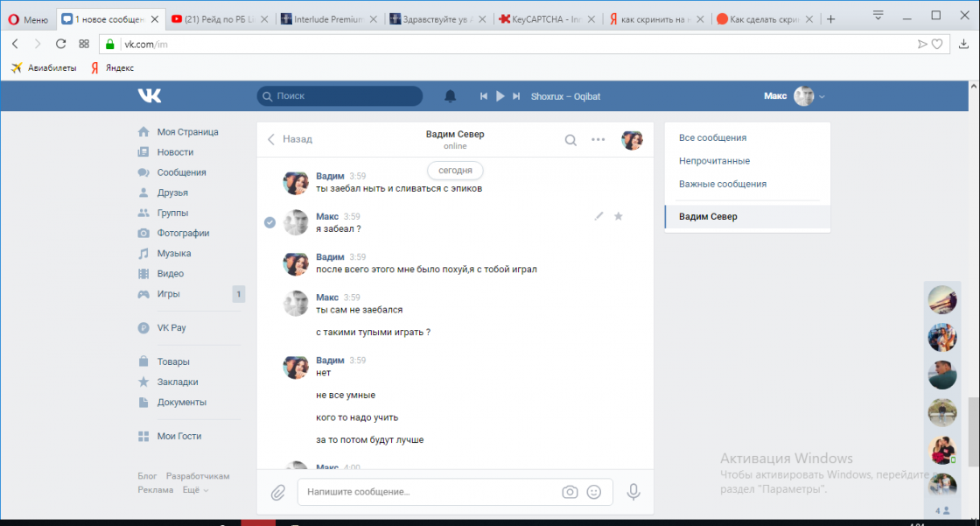Switch to the YouTube browser tab
The height and width of the screenshot is (526, 980).
(x=220, y=19)
